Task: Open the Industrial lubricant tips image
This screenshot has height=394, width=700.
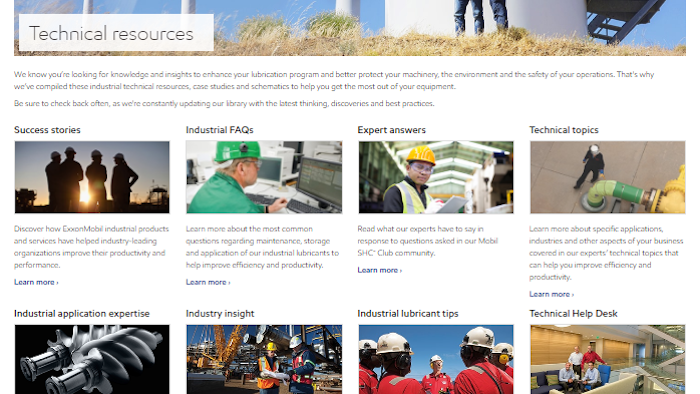Action: [436, 359]
